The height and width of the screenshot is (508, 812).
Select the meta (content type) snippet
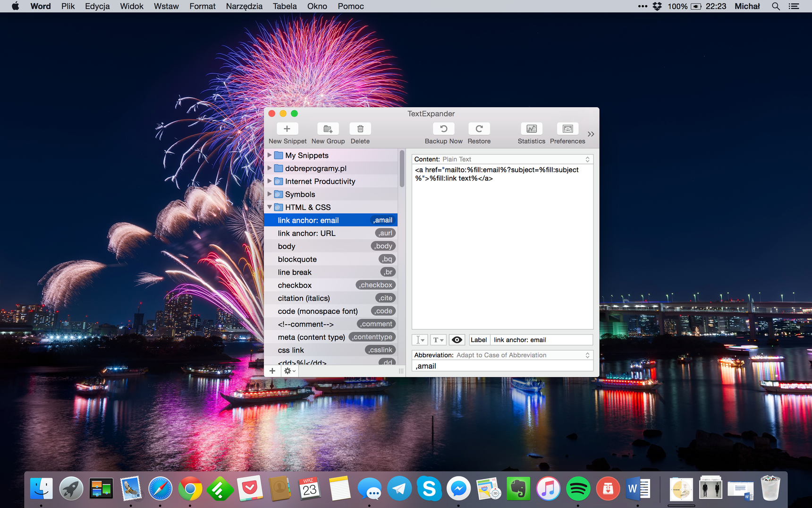331,337
